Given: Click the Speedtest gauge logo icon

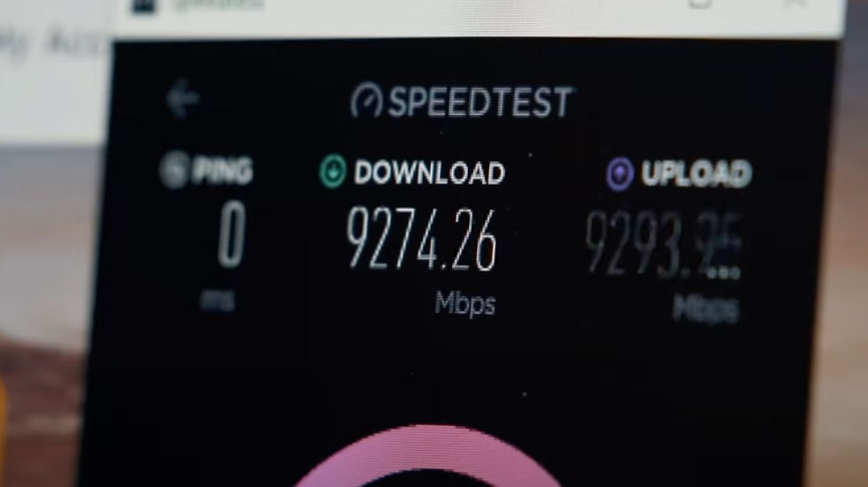Looking at the screenshot, I should point(366,100).
